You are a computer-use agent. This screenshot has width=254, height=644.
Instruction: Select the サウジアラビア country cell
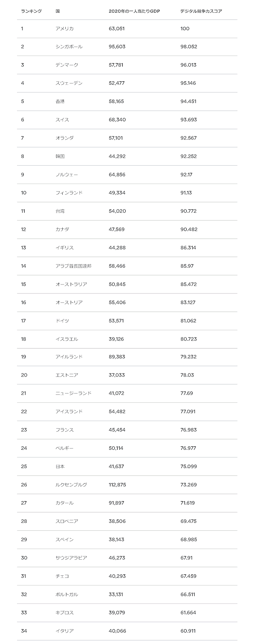(71, 557)
